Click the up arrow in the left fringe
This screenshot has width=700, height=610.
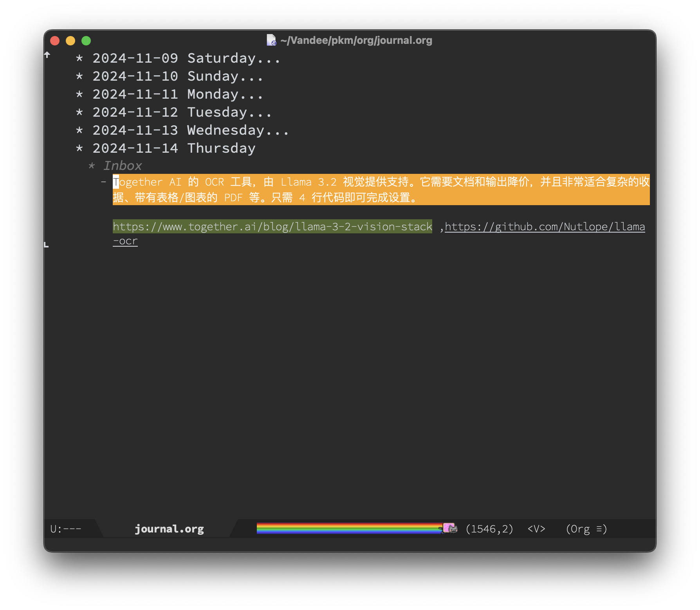click(47, 55)
